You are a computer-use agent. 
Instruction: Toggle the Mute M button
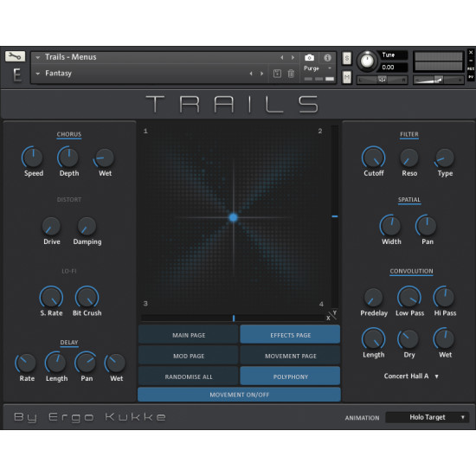(x=347, y=77)
